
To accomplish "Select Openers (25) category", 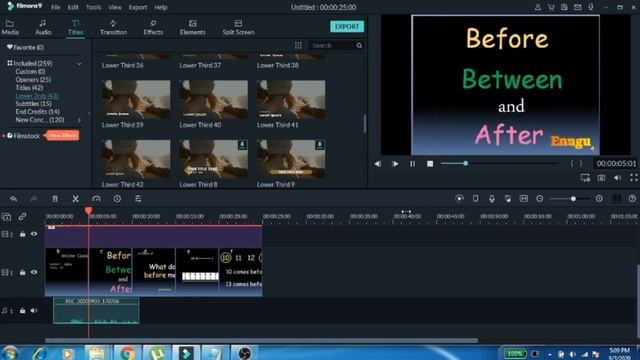I will (x=33, y=80).
